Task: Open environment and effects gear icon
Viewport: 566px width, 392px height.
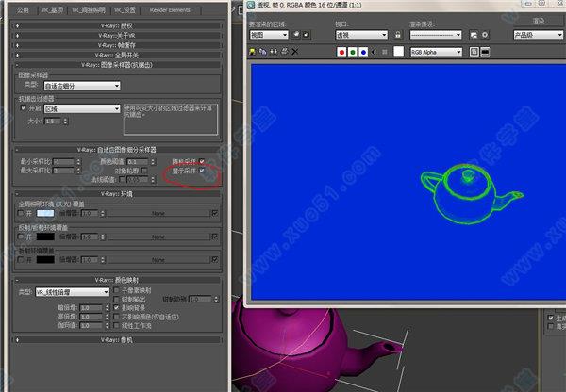Action: (485, 35)
